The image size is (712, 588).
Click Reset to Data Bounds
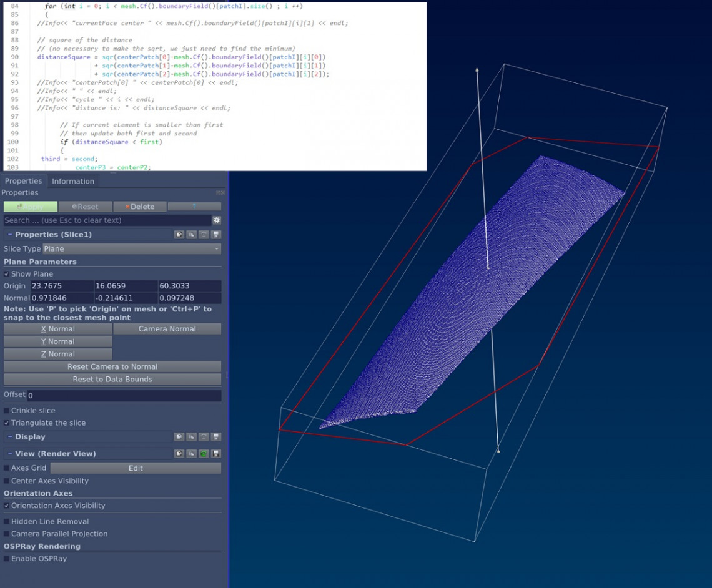(x=112, y=380)
